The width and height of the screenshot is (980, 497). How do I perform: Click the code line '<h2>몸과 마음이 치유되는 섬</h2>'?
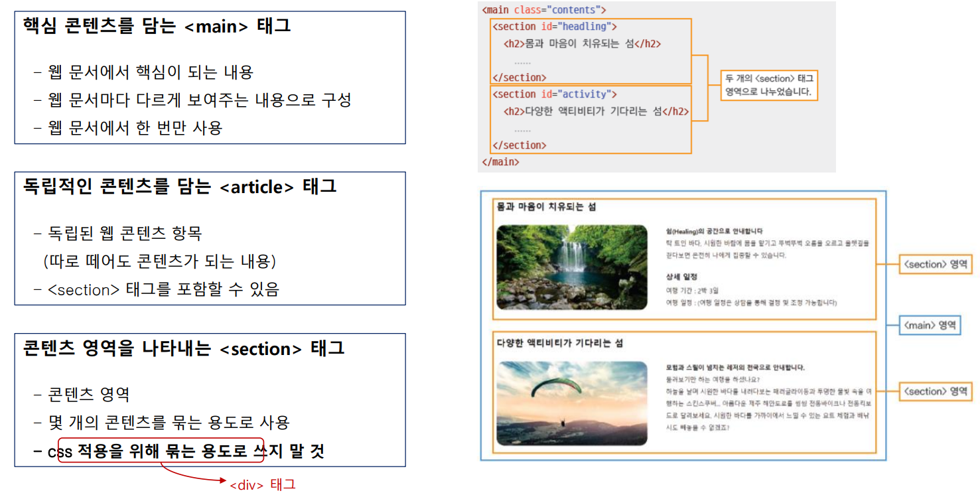pyautogui.click(x=583, y=44)
